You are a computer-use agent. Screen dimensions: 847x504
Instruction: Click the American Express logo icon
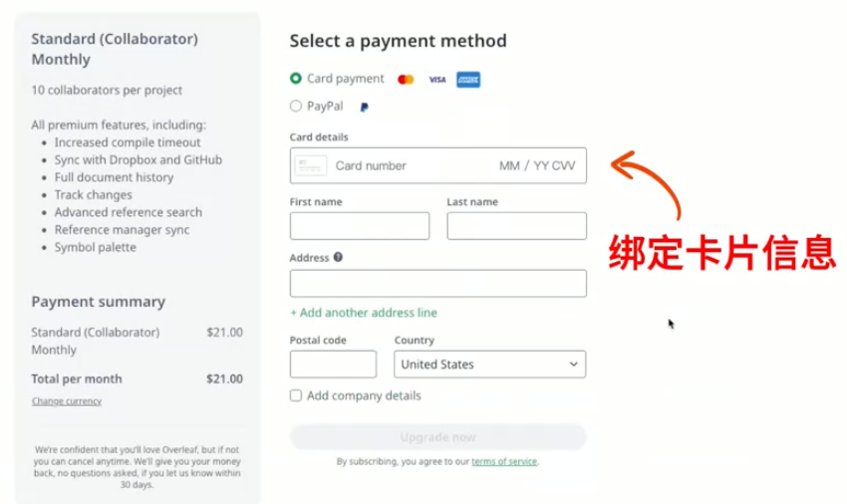click(x=467, y=80)
